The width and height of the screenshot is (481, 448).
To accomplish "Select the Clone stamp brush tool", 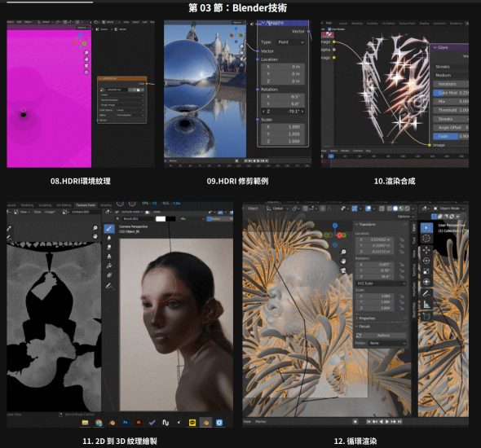I will pyautogui.click(x=109, y=257).
